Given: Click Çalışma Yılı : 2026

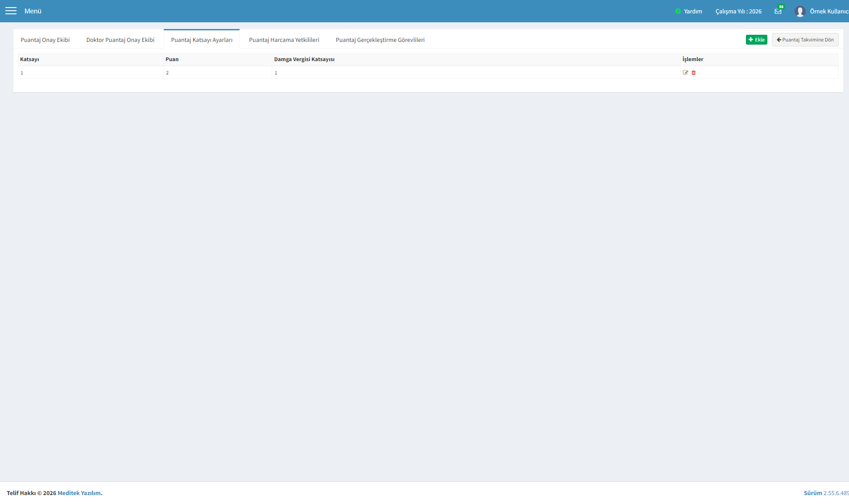Looking at the screenshot, I should [738, 11].
